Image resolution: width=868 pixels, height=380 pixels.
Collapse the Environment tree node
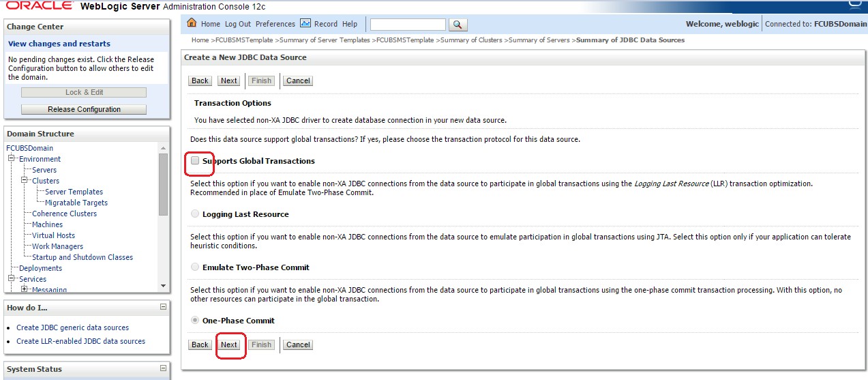pos(12,159)
